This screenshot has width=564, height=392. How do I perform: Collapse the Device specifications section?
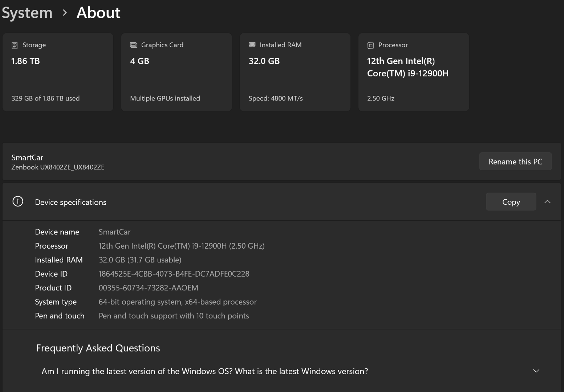[x=548, y=202]
